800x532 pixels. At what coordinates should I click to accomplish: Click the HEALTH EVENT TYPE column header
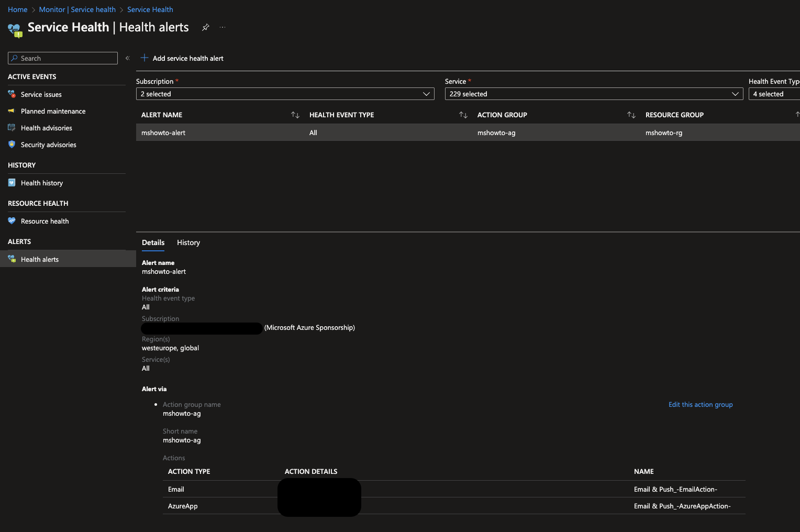coord(341,115)
